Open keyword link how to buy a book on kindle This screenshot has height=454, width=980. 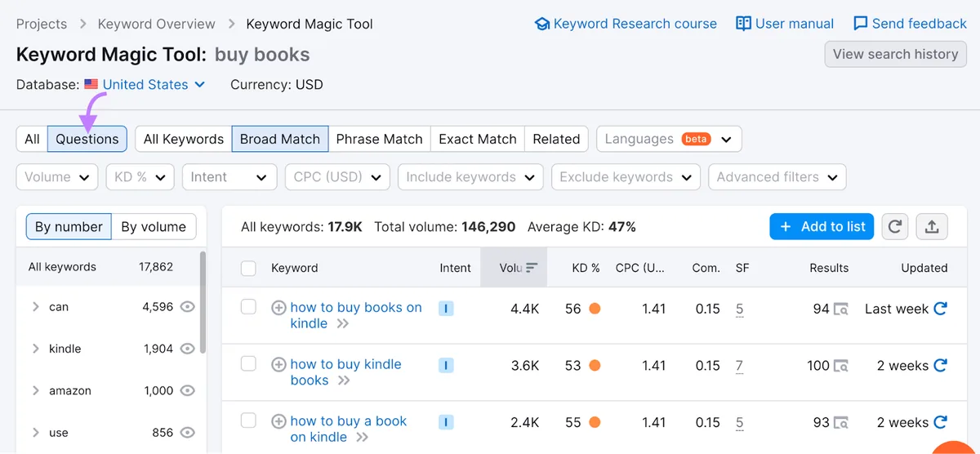(349, 430)
